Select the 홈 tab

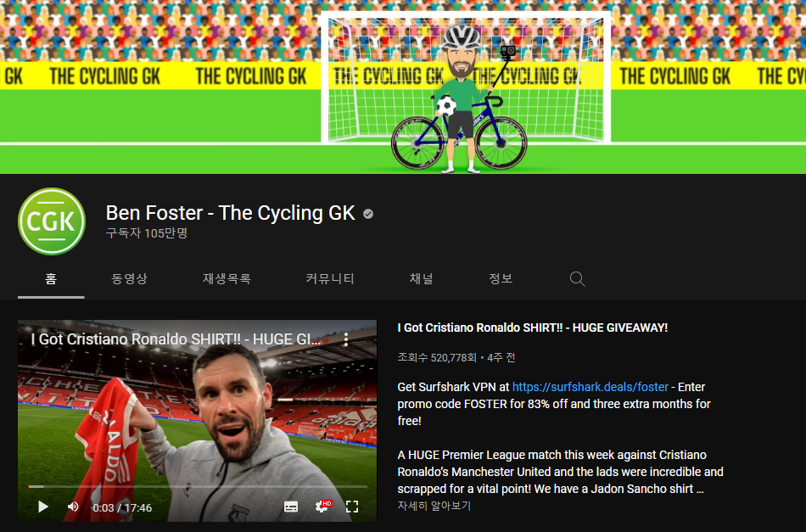pos(51,278)
